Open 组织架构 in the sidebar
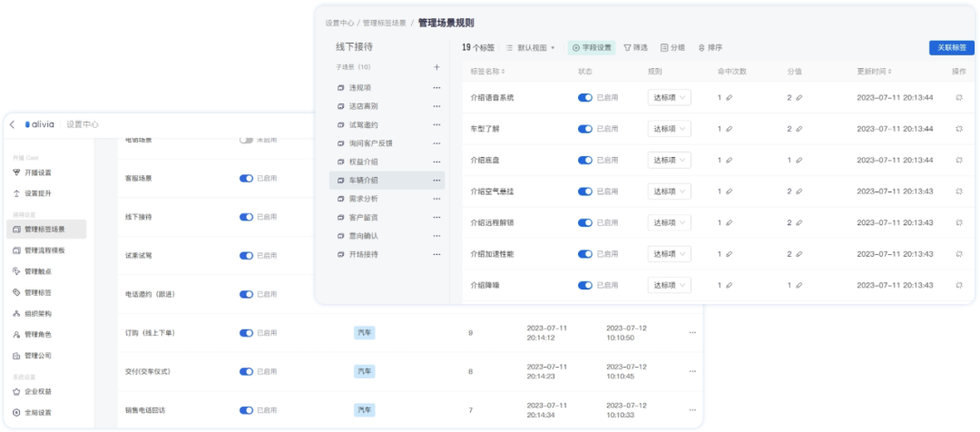Viewport: 980px width, 432px height. click(x=33, y=314)
